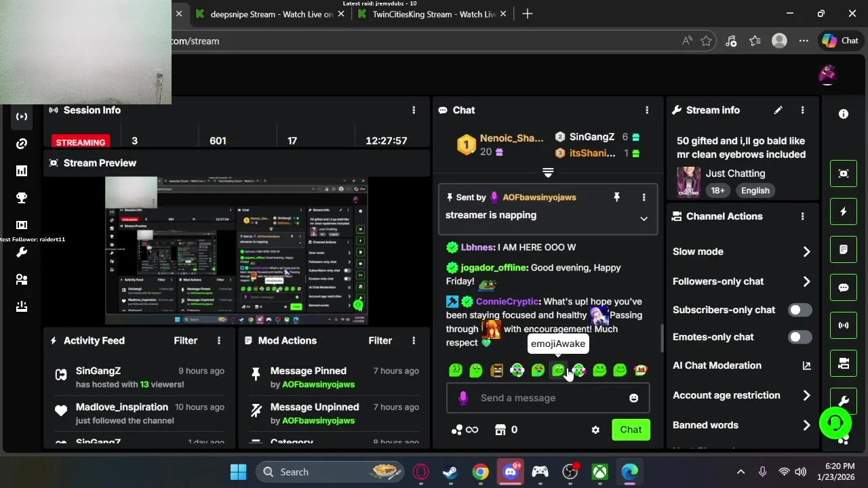Image resolution: width=868 pixels, height=488 pixels.
Task: Click AOFbawsinyojaws under Message Pinned
Action: click(318, 384)
